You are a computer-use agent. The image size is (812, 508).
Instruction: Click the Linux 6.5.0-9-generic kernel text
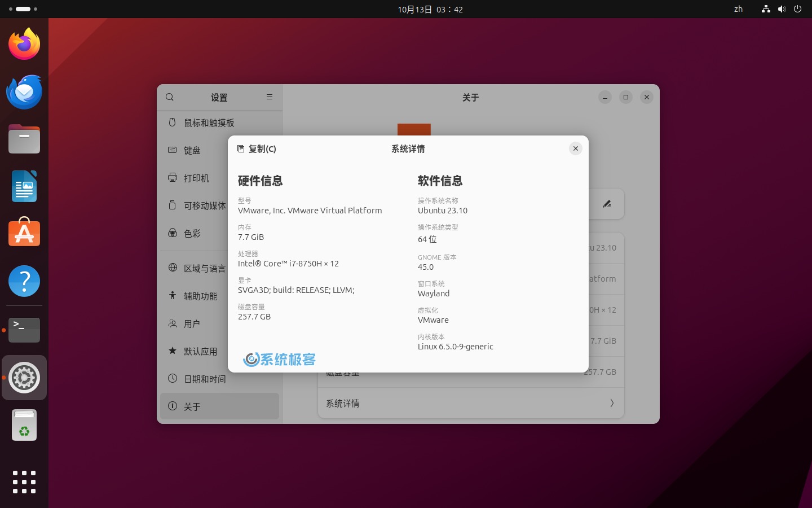(456, 347)
